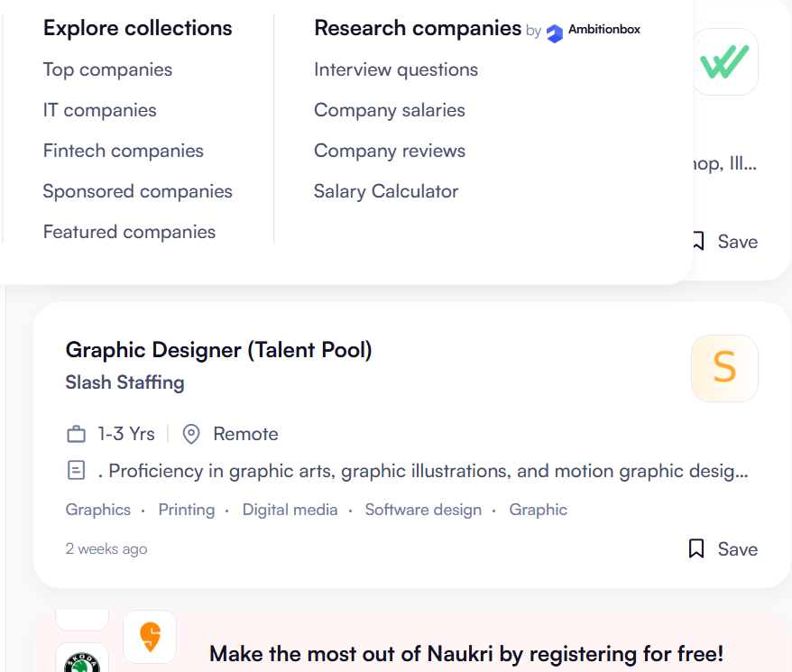The height and width of the screenshot is (672, 792).
Task: Select the Digital media skill tag
Action: pyautogui.click(x=290, y=510)
